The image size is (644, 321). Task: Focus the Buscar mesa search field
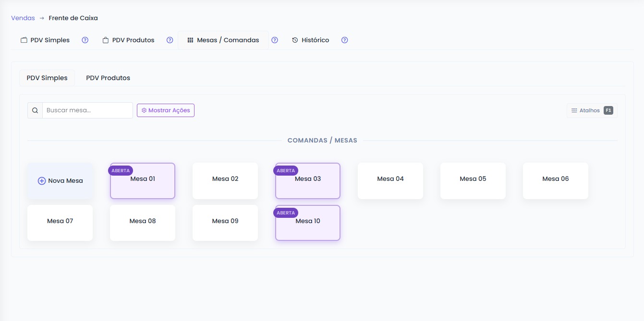(87, 110)
